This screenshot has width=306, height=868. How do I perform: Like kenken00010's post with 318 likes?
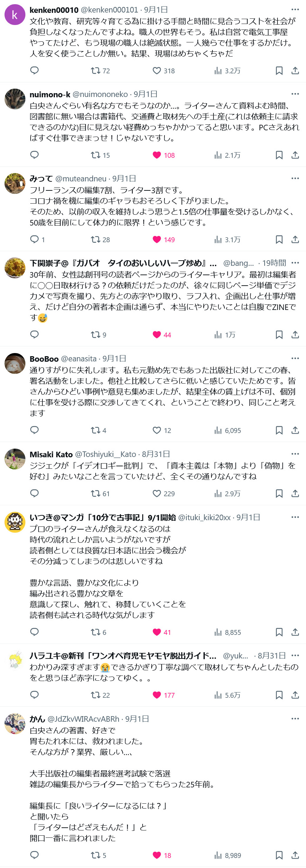coord(157,71)
